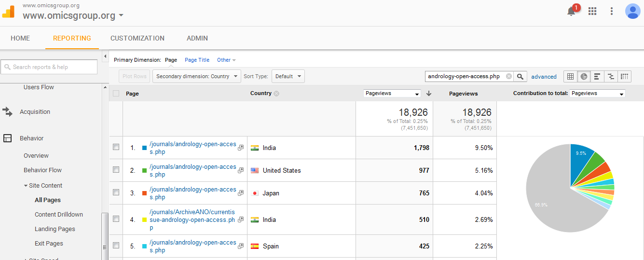The width and height of the screenshot is (644, 260).
Task: Open row 4 ArchiveANO page in new window
Action: pos(241,220)
